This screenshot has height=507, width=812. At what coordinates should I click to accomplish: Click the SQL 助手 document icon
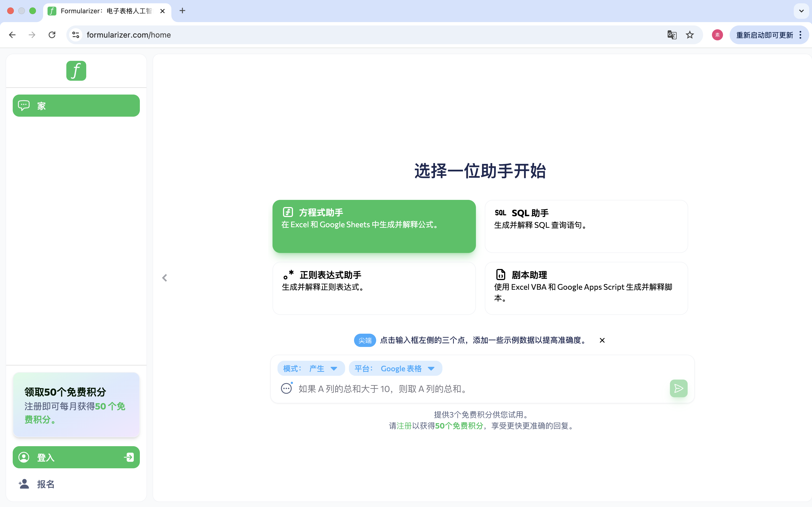point(501,213)
